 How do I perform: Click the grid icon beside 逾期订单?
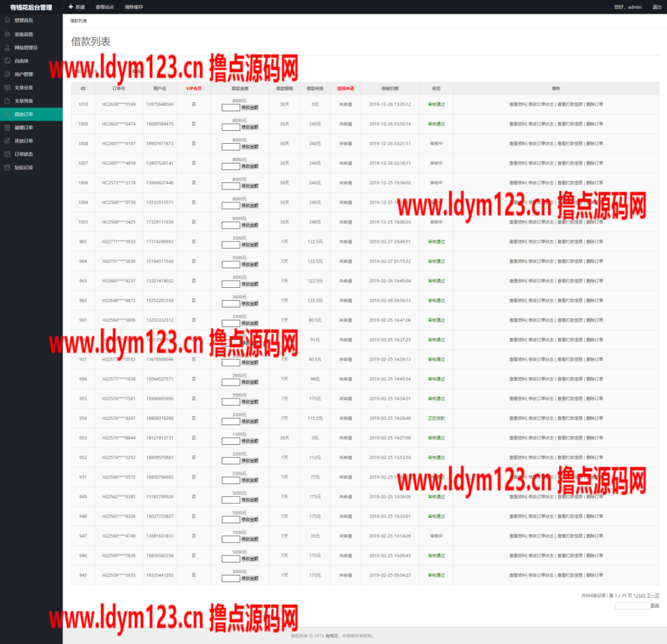coord(7,127)
